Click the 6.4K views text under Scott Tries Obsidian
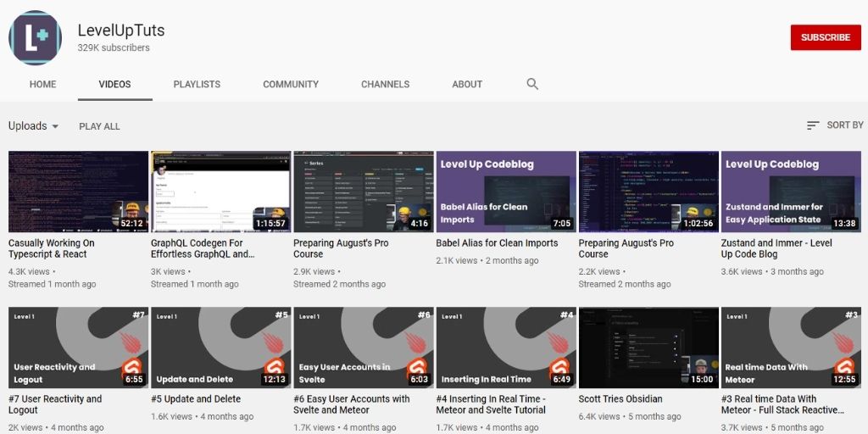 click(x=599, y=416)
